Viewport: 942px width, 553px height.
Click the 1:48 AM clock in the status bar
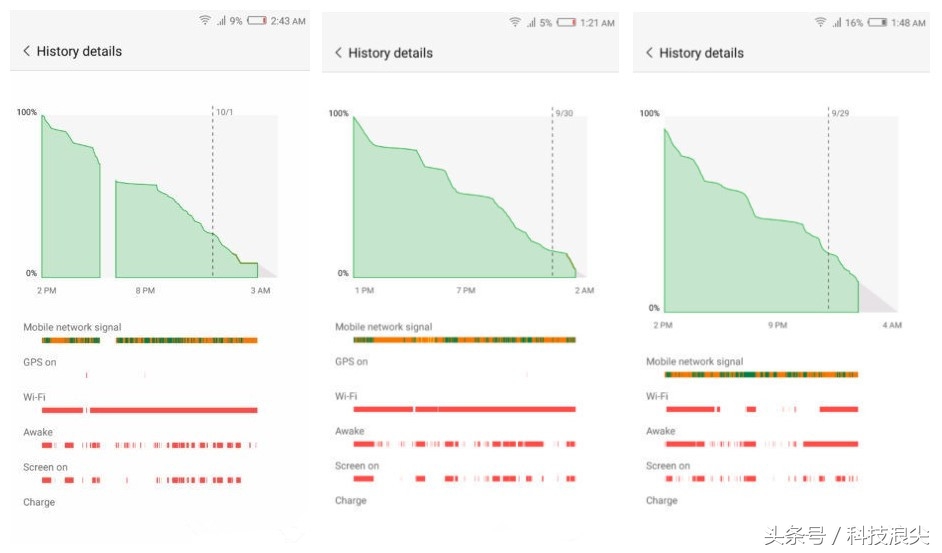[909, 22]
